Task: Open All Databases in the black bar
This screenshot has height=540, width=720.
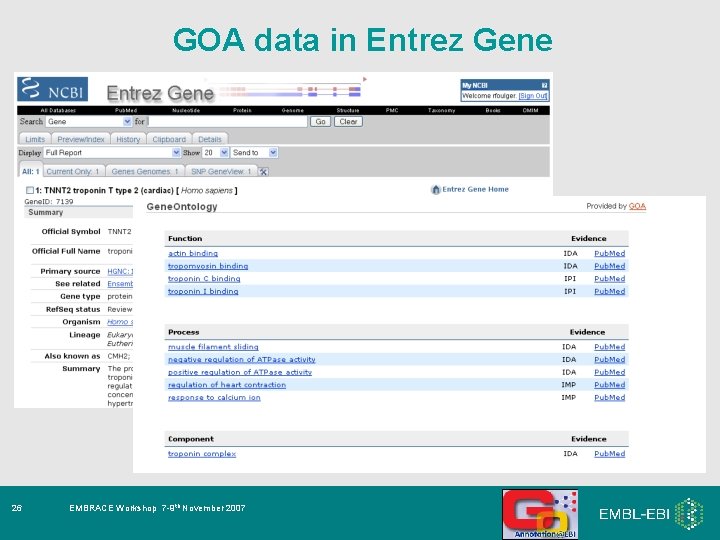Action: pos(58,110)
